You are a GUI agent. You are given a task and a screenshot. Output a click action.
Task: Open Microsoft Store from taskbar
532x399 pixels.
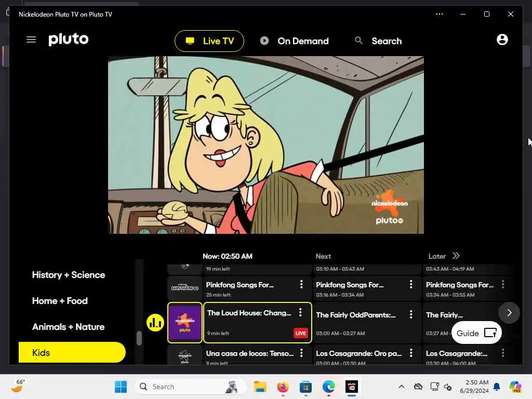click(305, 387)
